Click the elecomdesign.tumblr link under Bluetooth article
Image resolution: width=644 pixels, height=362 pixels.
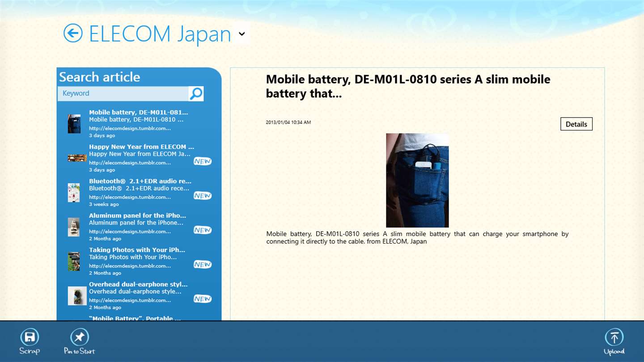click(x=130, y=197)
